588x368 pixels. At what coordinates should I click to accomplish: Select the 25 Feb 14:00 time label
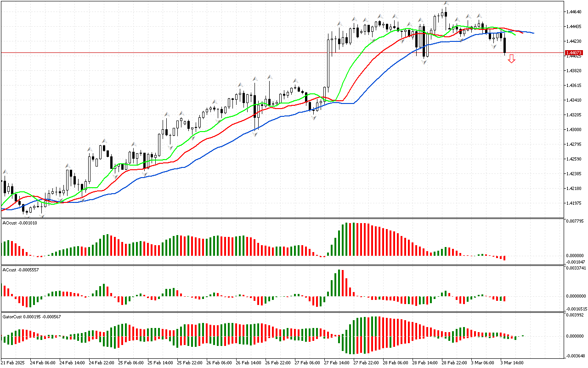point(161,362)
